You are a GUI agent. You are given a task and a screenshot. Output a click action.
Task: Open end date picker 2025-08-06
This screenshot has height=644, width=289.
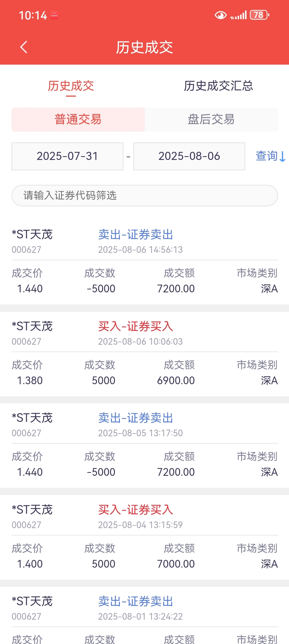(189, 156)
